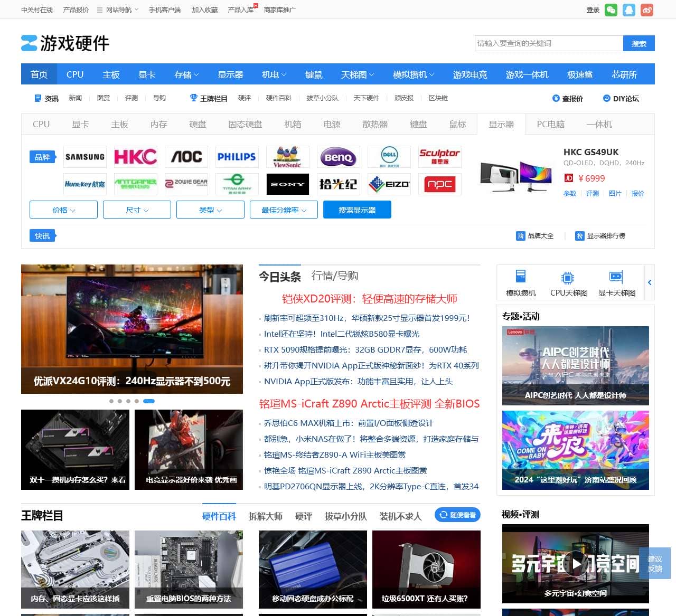Switch to the 固态硬盘 category tab
The image size is (676, 616).
pyautogui.click(x=245, y=124)
